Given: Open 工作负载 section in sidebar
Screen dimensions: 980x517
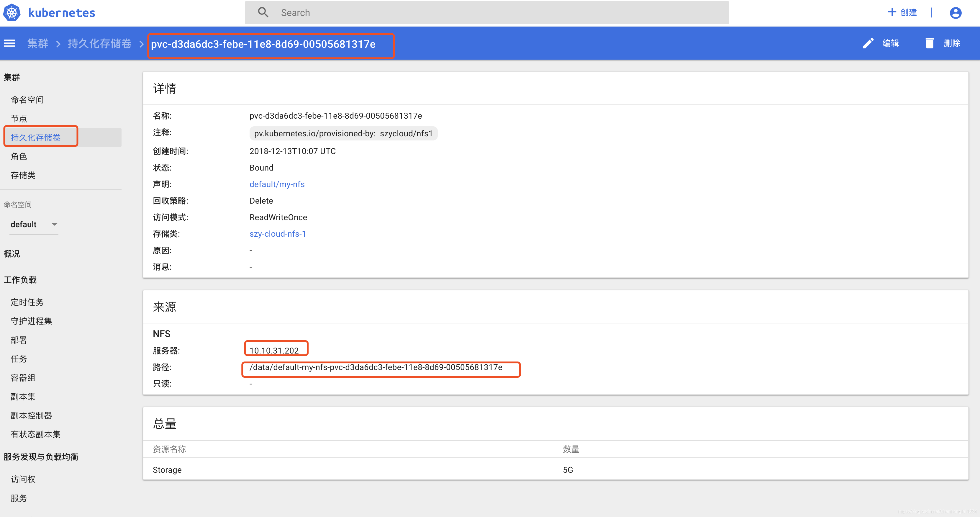Looking at the screenshot, I should (20, 280).
